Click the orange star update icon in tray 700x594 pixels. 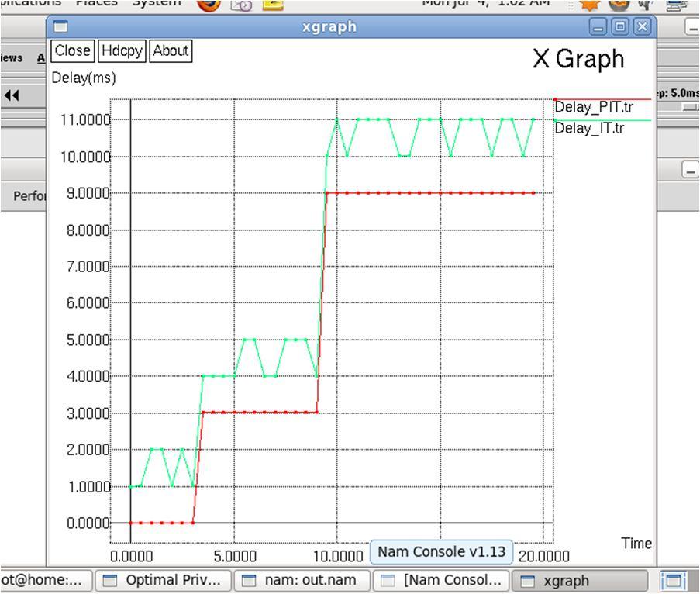[590, 5]
